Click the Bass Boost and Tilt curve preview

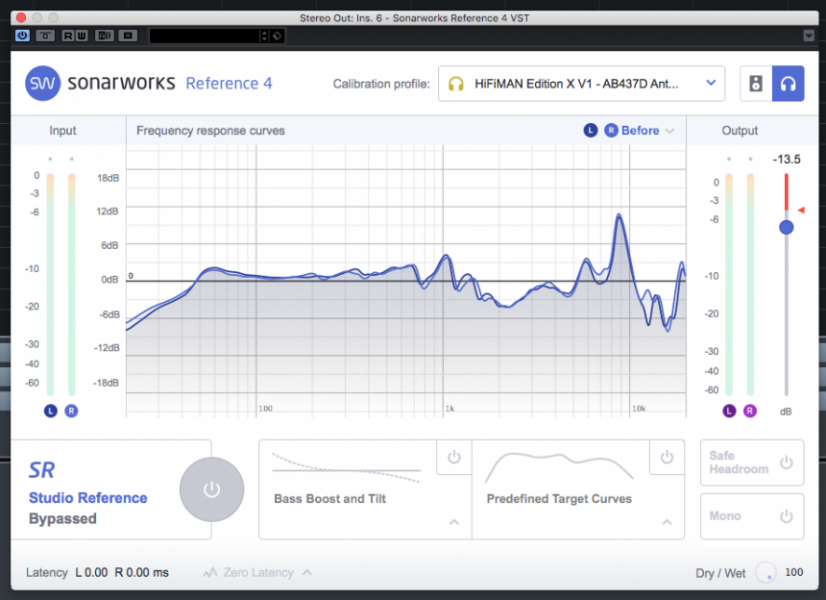tap(346, 467)
